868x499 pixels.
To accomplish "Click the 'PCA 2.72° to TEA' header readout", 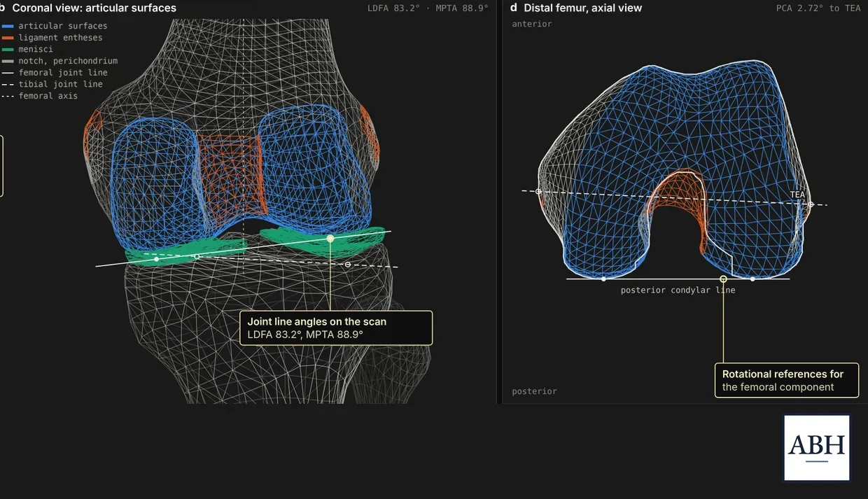I will tap(818, 8).
